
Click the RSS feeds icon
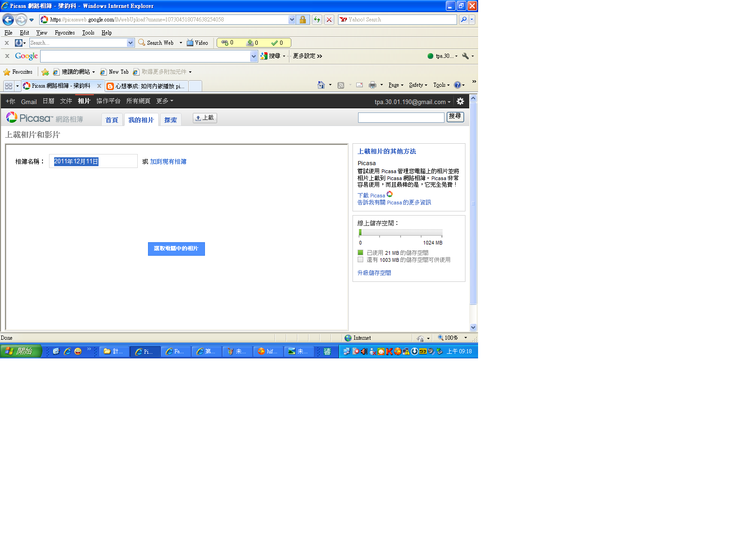(341, 85)
